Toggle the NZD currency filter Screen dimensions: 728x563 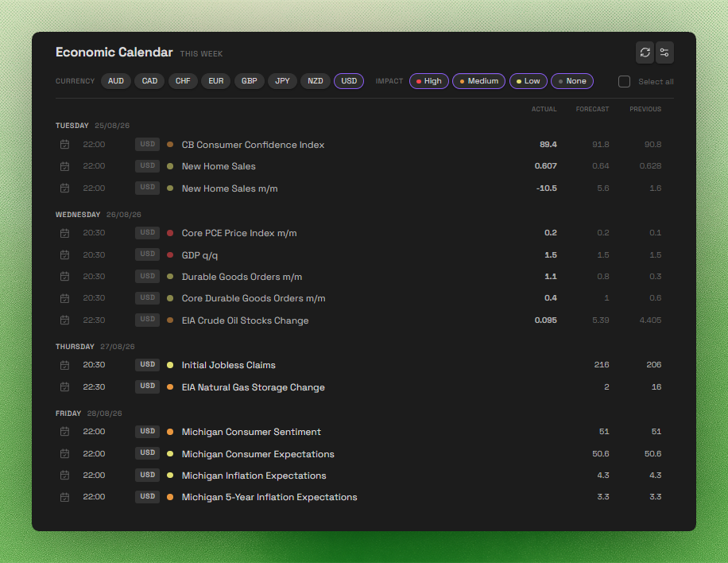pyautogui.click(x=316, y=81)
